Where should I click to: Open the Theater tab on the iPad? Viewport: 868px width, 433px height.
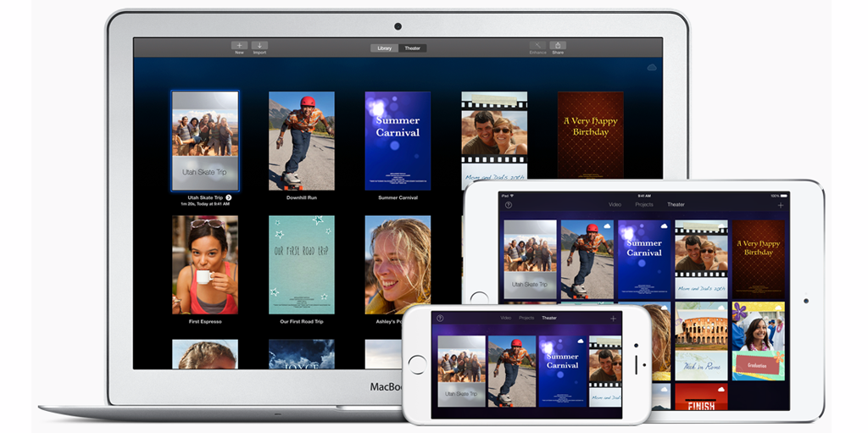coord(676,205)
